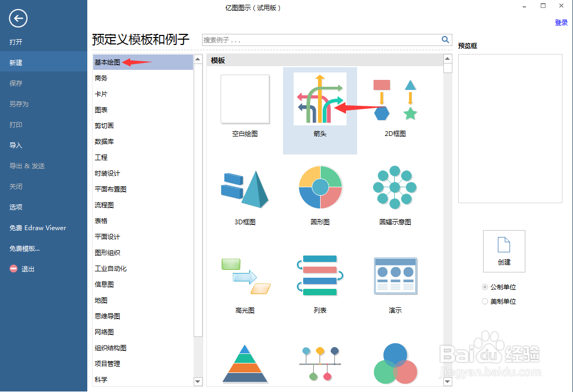This screenshot has height=392, width=573.
Task: Open 选项 options
Action: [16, 207]
